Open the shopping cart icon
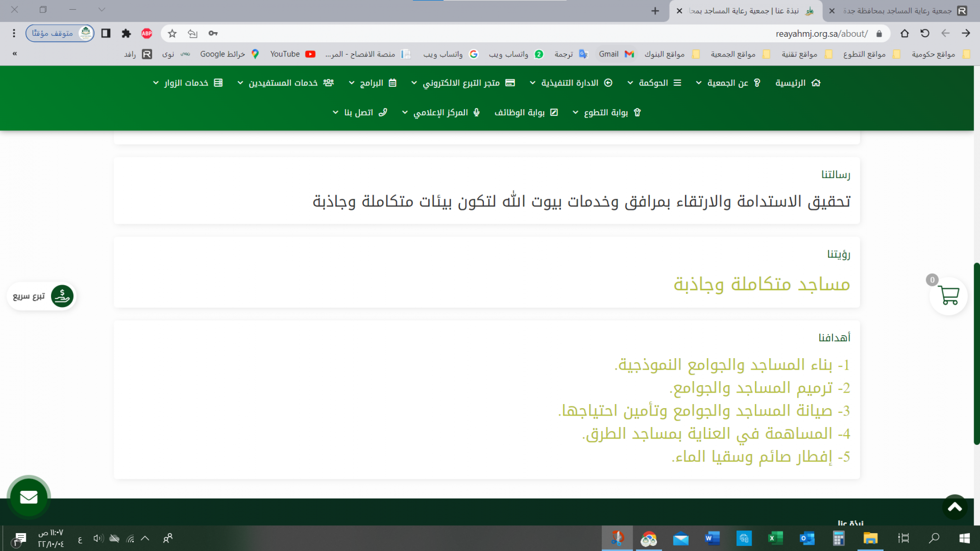Viewport: 980px width, 551px height. coord(949,296)
